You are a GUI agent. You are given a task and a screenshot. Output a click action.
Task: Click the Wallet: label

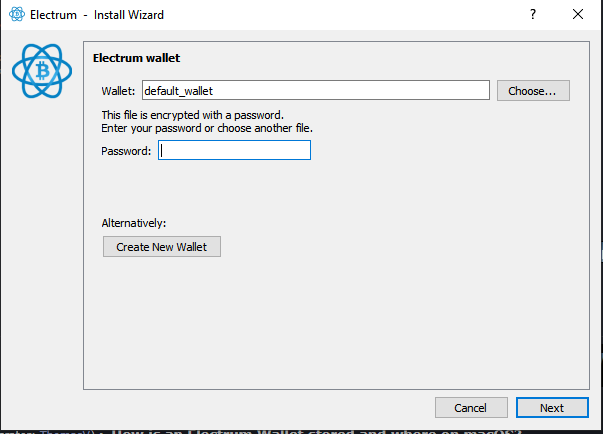118,91
